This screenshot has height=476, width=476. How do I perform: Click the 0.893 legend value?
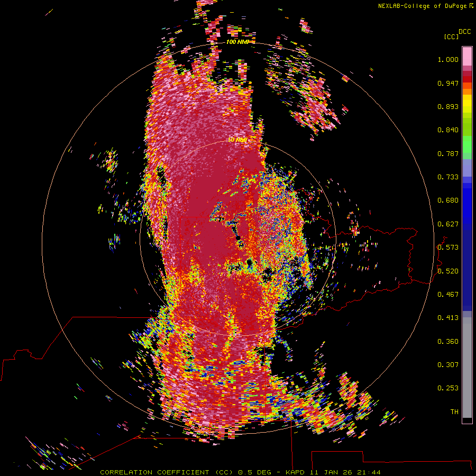pos(448,106)
